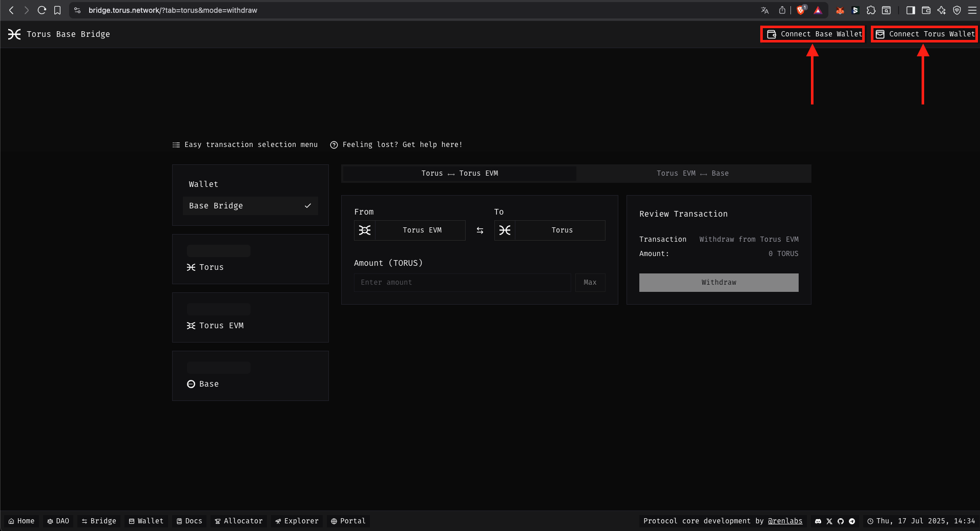Open the Discord link in footer
Viewport: 980px width, 531px height.
tap(818, 521)
